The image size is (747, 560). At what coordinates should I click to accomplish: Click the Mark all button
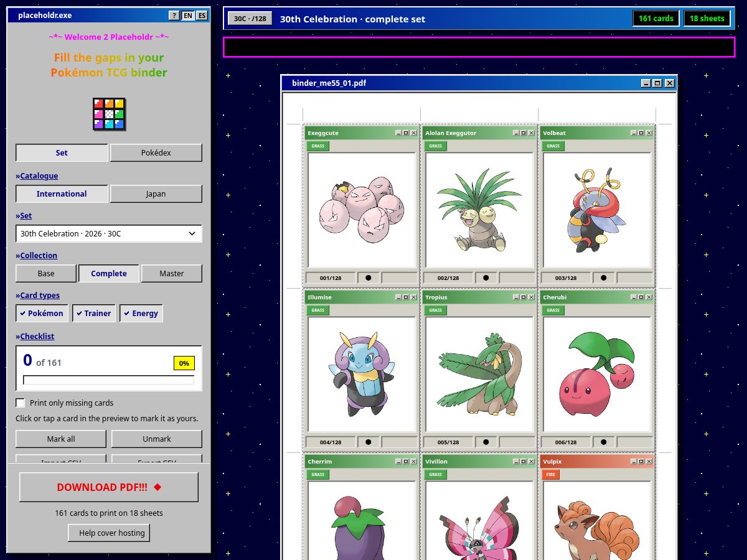pos(61,439)
